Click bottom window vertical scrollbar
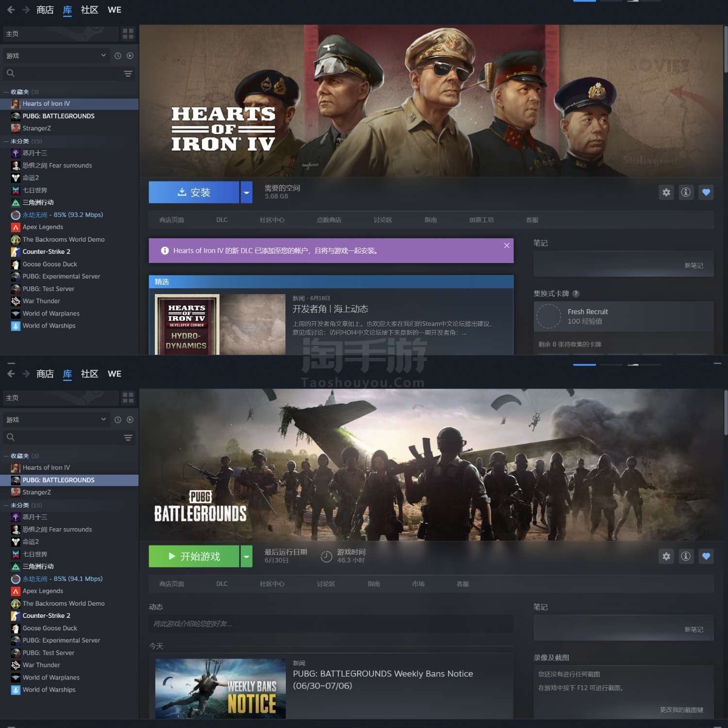 click(x=726, y=413)
